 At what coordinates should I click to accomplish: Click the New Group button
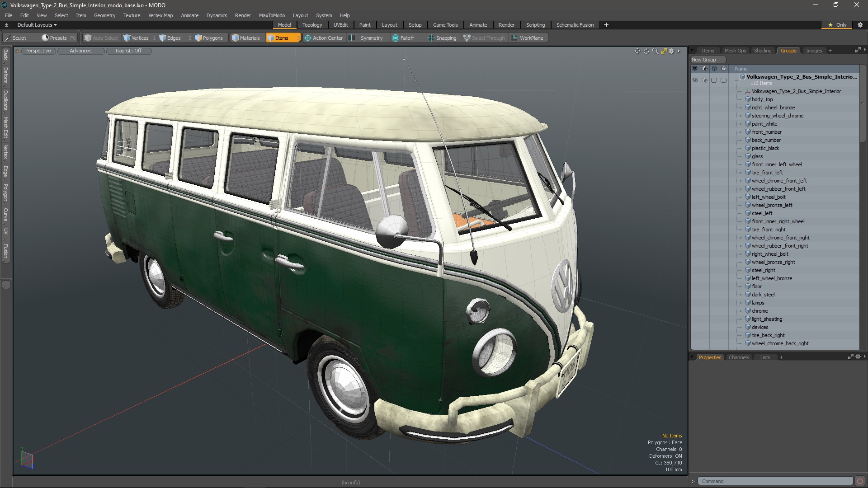coord(708,60)
